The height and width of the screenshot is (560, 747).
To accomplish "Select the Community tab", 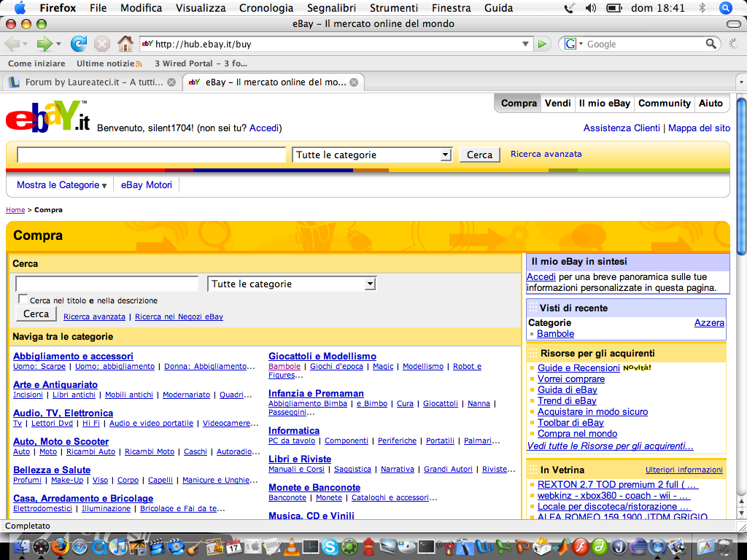I will [664, 104].
